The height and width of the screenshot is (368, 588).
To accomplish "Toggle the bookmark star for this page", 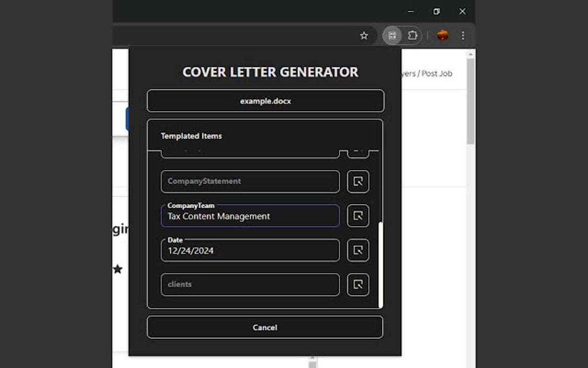I will (x=364, y=35).
